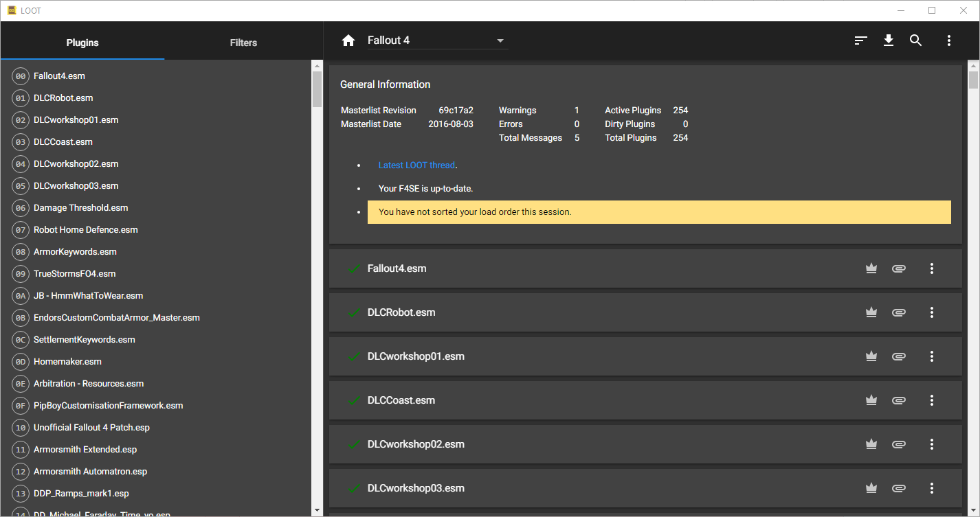Select Arbitration - Resources.esm in the sidebar
980x517 pixels.
(156, 384)
